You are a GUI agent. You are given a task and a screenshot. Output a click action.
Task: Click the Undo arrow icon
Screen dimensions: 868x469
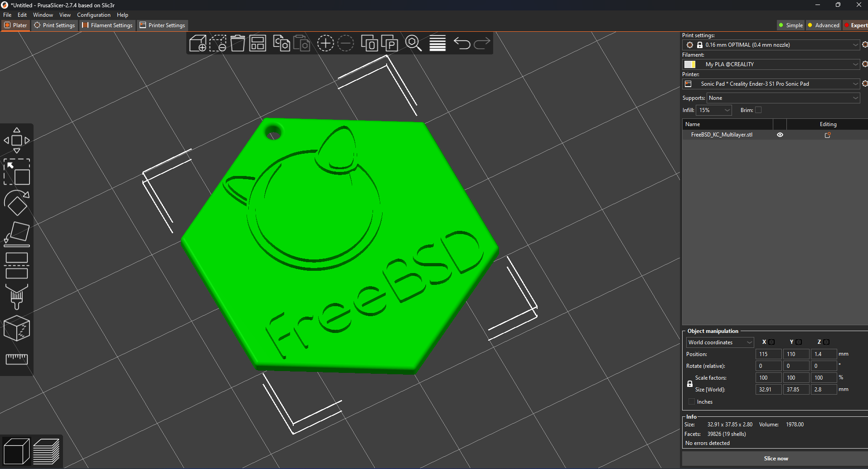462,44
